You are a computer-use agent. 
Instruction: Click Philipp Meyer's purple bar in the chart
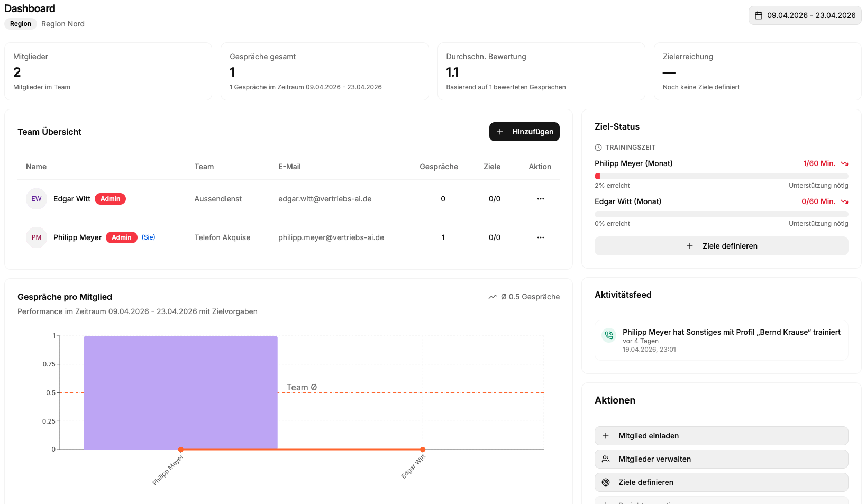(180, 392)
